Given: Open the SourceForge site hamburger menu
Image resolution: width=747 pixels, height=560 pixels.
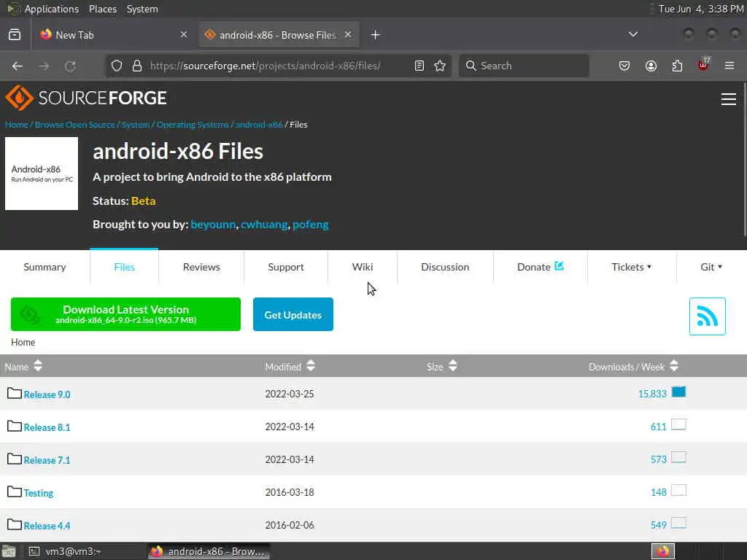Looking at the screenshot, I should click(729, 98).
